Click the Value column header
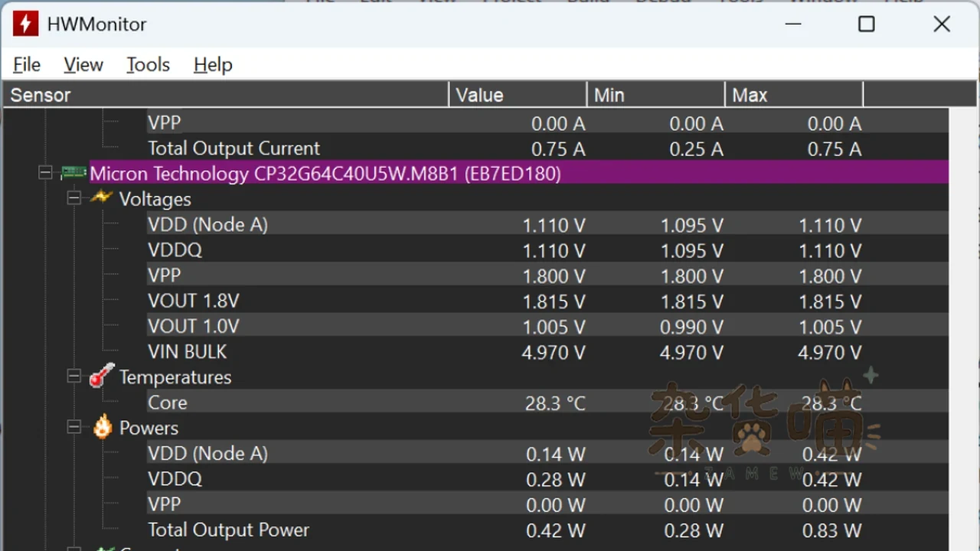 [x=518, y=95]
